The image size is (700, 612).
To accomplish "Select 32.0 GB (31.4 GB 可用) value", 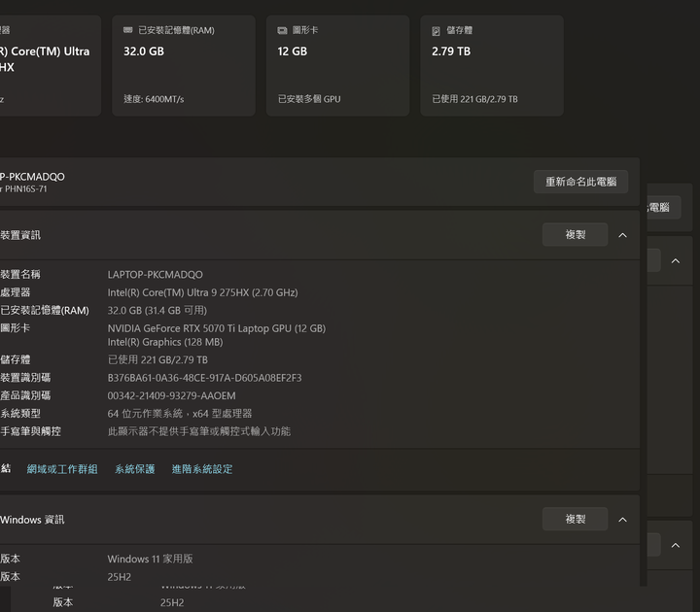I will 157,311.
